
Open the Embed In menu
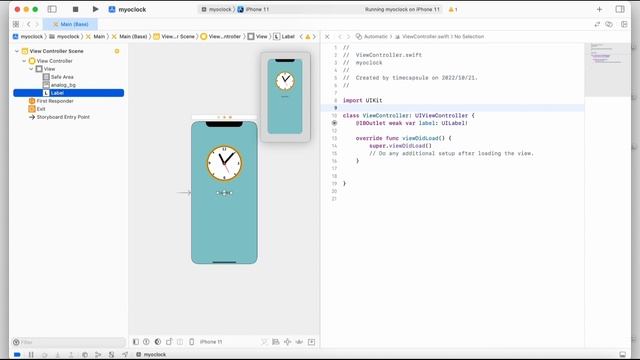click(311, 342)
